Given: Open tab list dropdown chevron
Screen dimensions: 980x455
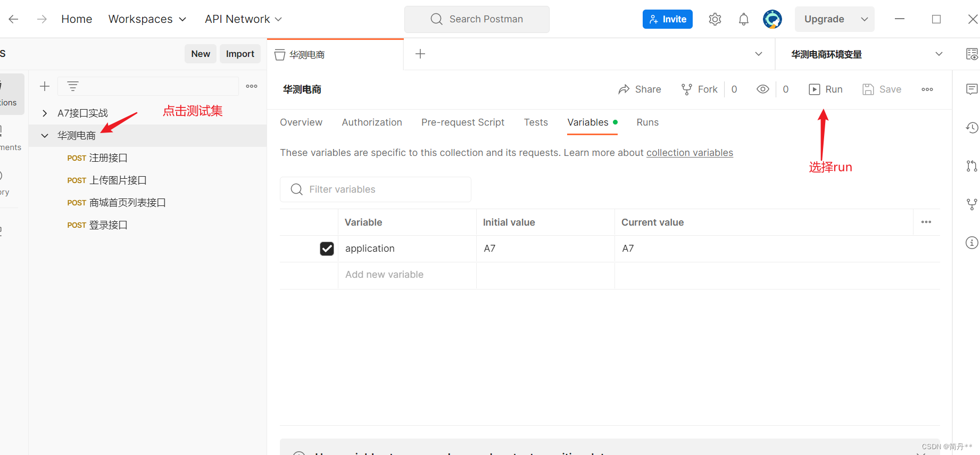Looking at the screenshot, I should point(759,54).
